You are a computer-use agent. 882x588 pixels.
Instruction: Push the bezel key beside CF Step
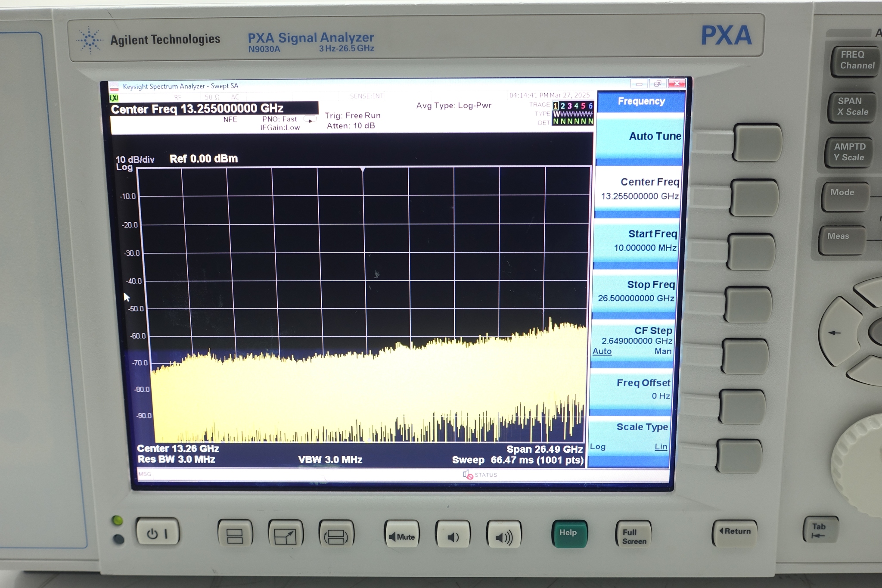pyautogui.click(x=745, y=356)
